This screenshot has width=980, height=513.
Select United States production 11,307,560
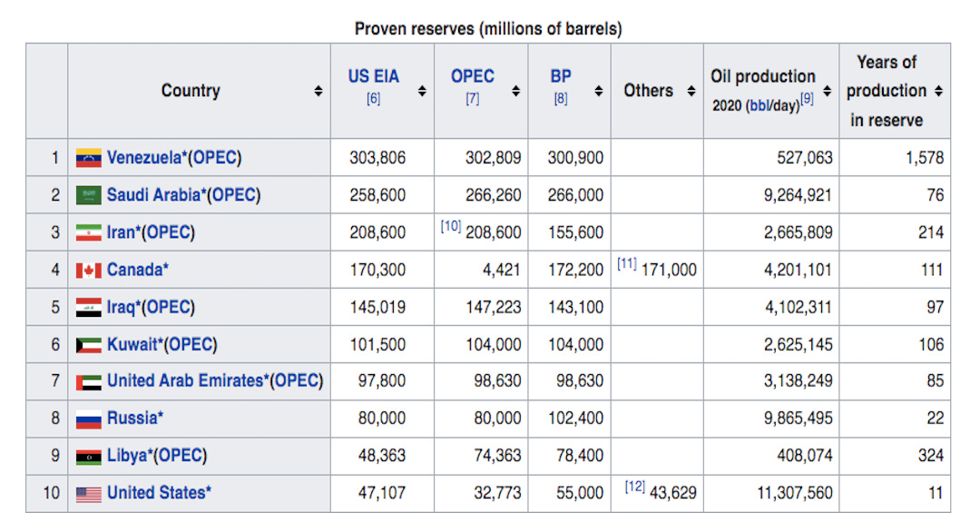795,493
